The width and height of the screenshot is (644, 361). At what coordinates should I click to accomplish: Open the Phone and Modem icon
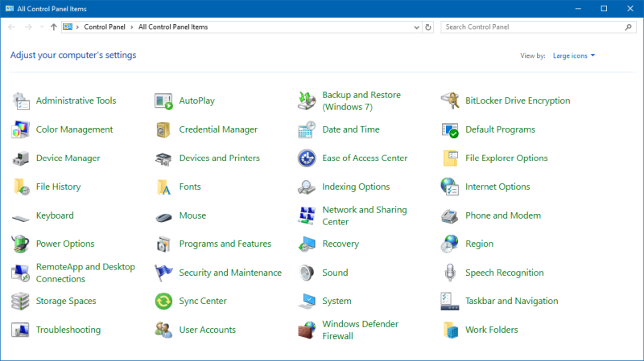tap(450, 215)
